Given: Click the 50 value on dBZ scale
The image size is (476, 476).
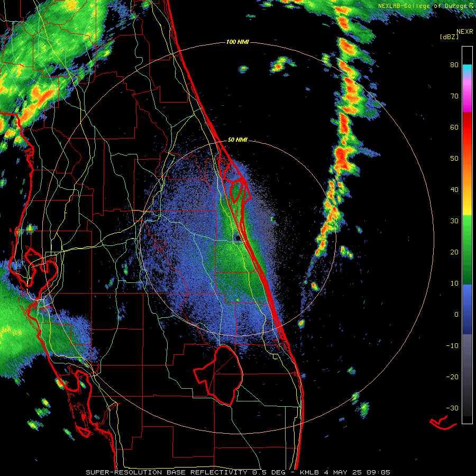Looking at the screenshot, I should [454, 159].
